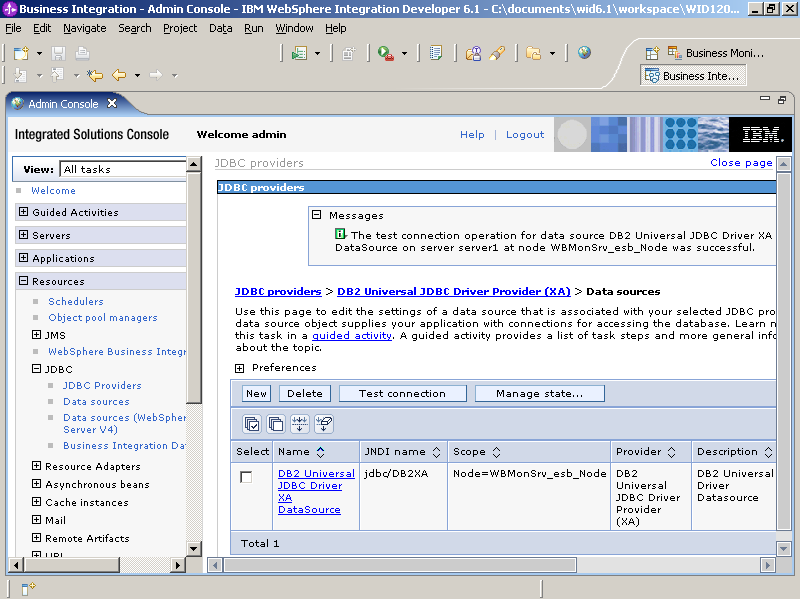The image size is (800, 600).
Task: Click the open folder toolbar icon
Action: coord(534,53)
